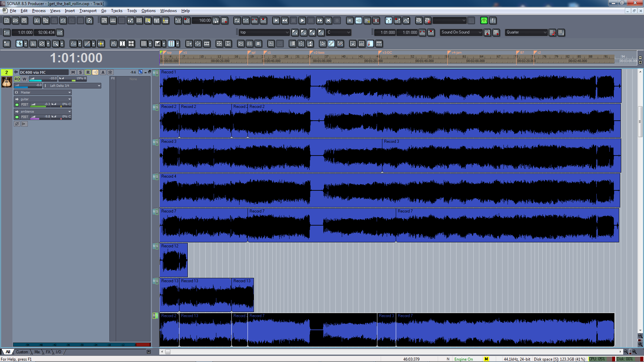Arm DC400 via MC track for recording

pos(88,72)
